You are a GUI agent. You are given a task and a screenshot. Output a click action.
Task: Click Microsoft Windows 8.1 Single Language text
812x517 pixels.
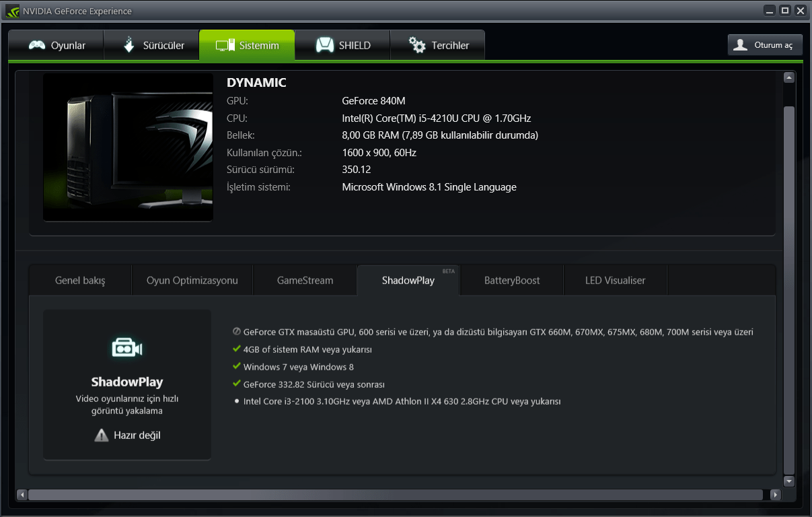point(429,187)
